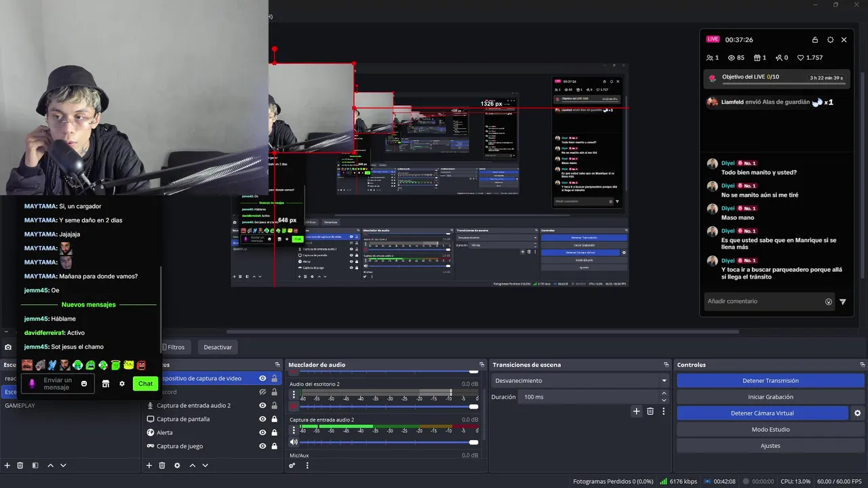Click the viewers eye icon showing 85
This screenshot has width=868, height=488.
pos(732,58)
